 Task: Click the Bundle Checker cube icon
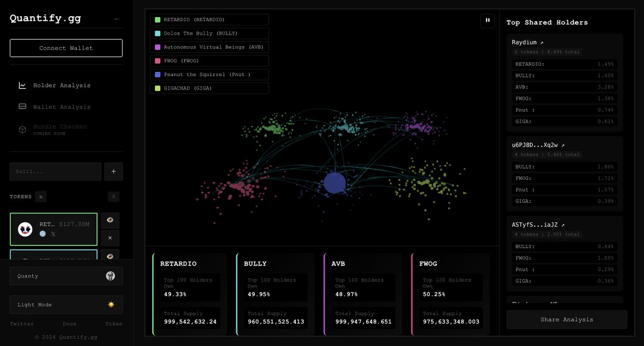coord(23,129)
